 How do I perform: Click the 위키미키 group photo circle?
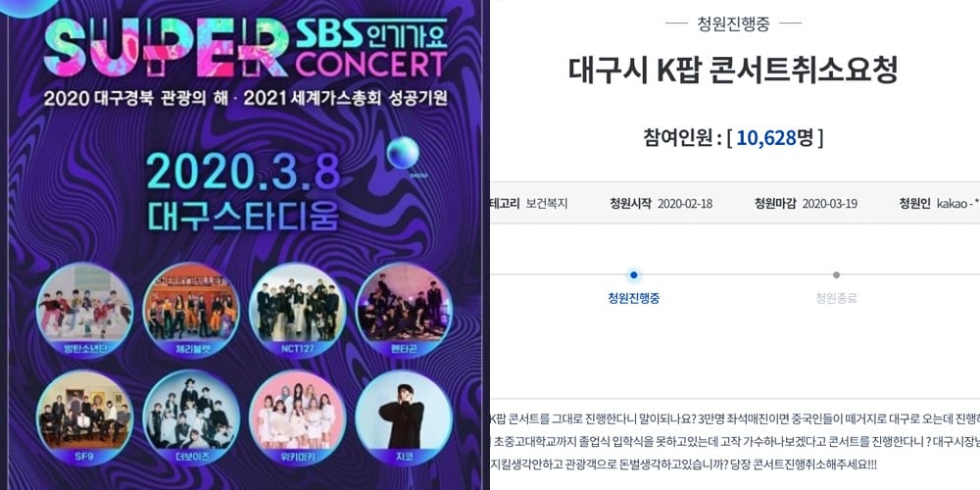pyautogui.click(x=298, y=418)
